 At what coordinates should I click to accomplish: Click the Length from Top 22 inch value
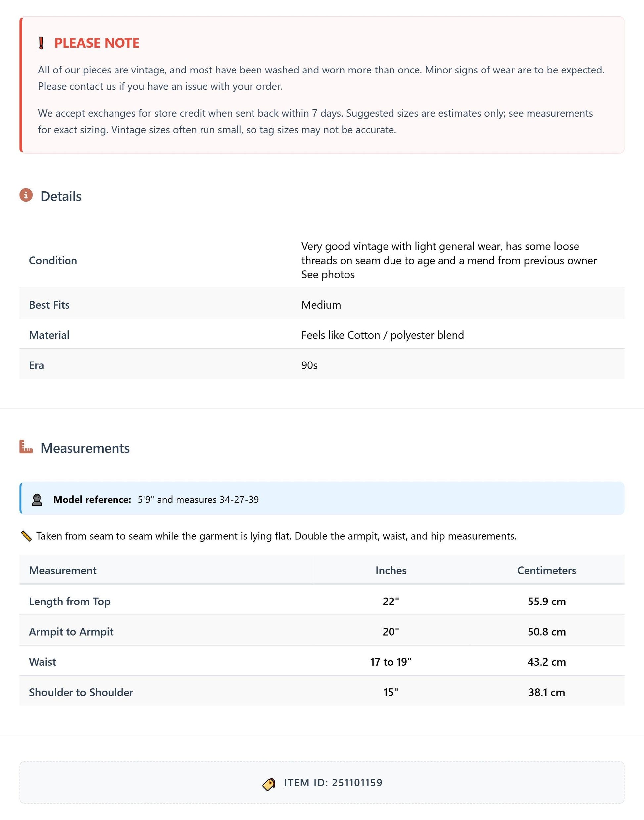point(391,601)
